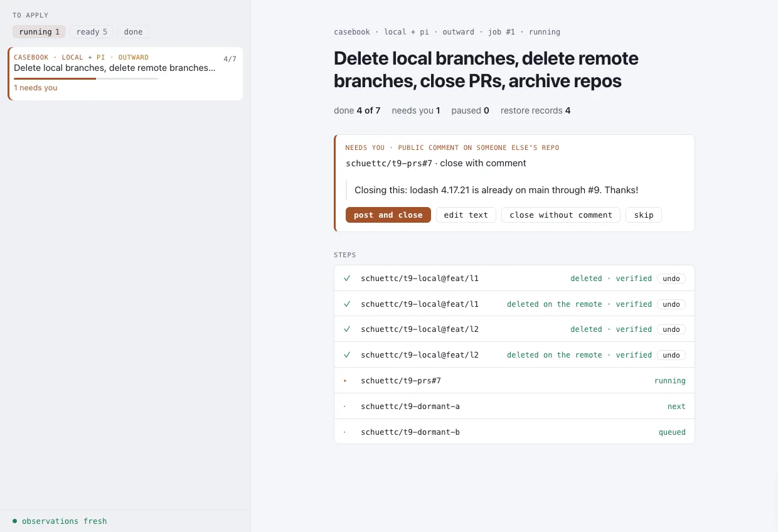Screen dimensions: 778x532
Task: Click 'restore records 4' stat
Action: tap(535, 110)
